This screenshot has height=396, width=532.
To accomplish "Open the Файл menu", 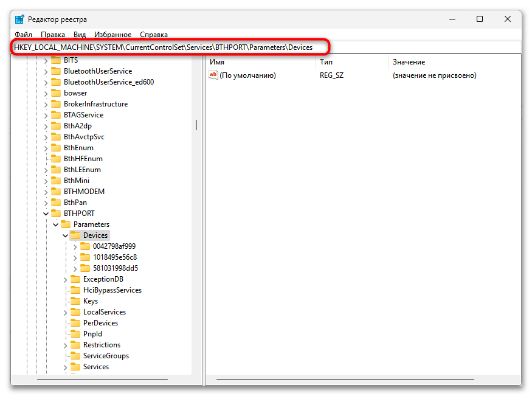I will click(x=24, y=35).
